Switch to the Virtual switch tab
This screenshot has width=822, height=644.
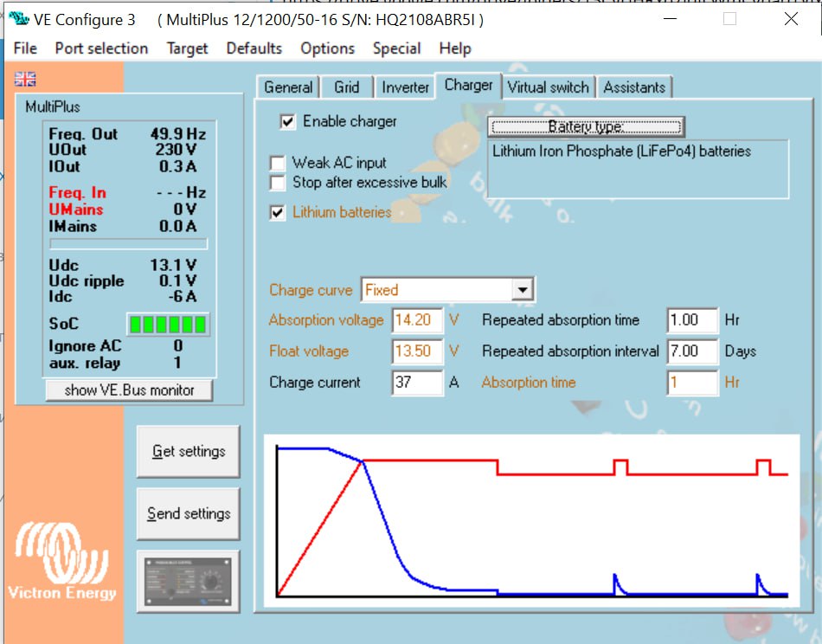[x=548, y=87]
